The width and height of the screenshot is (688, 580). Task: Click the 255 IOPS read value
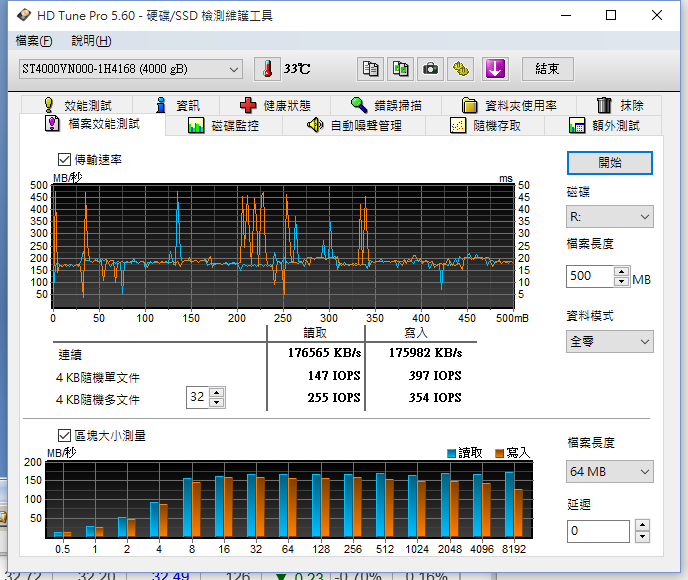334,397
